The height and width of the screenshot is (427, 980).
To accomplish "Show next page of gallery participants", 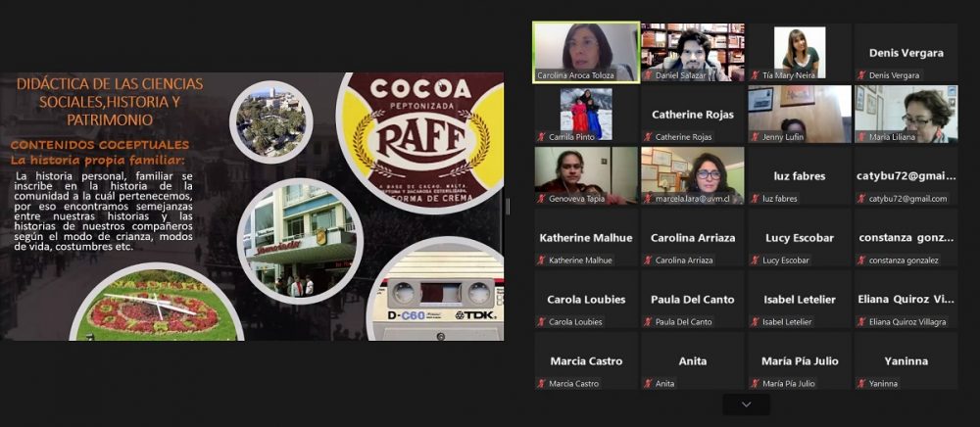I will (x=746, y=404).
